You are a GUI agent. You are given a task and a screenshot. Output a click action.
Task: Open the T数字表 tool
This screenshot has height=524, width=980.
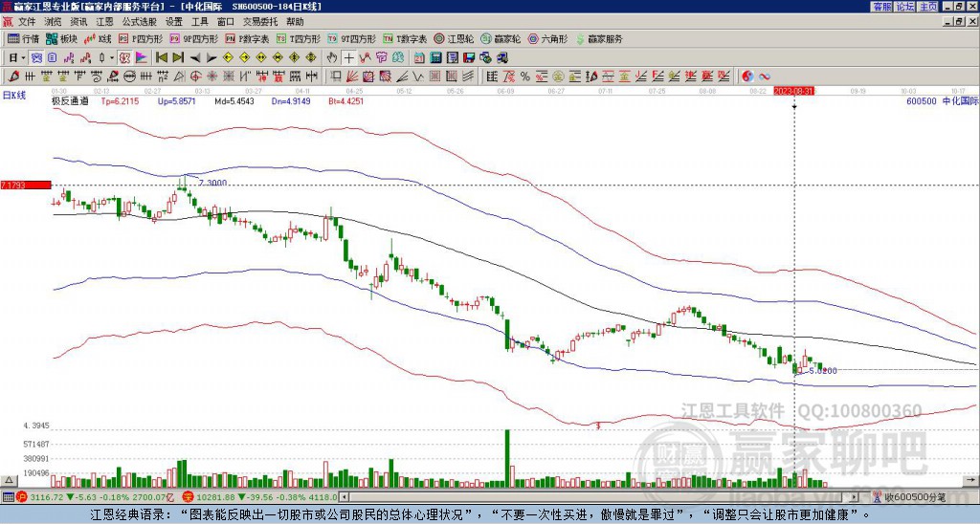pyautogui.click(x=406, y=39)
